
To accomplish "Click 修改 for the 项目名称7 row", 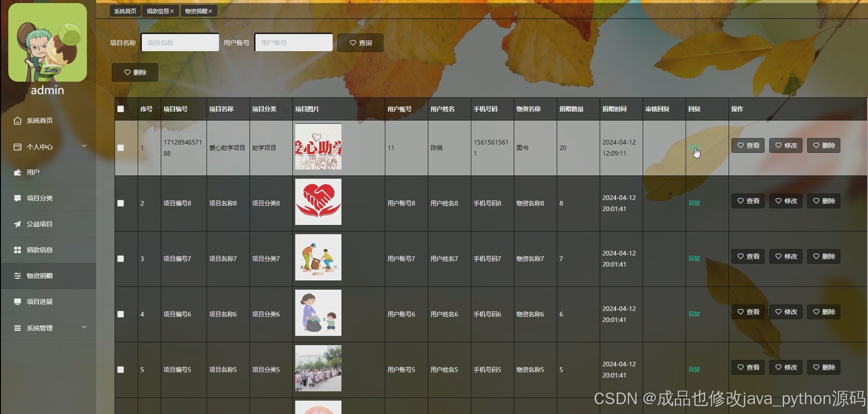I will [786, 256].
